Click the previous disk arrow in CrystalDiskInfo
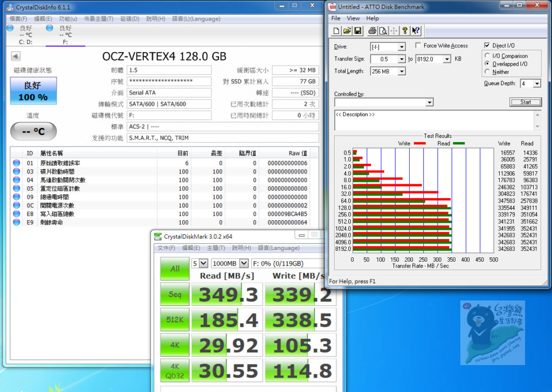 (16, 57)
